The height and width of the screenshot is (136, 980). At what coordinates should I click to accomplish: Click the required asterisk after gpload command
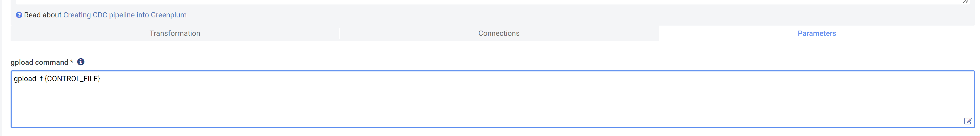(x=72, y=61)
